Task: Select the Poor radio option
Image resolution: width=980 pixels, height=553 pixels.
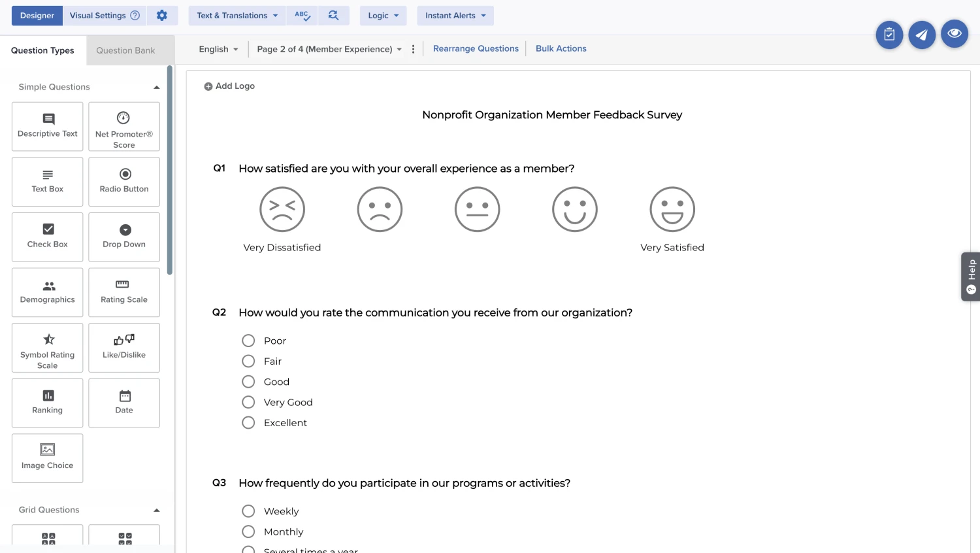Action: [x=248, y=341]
